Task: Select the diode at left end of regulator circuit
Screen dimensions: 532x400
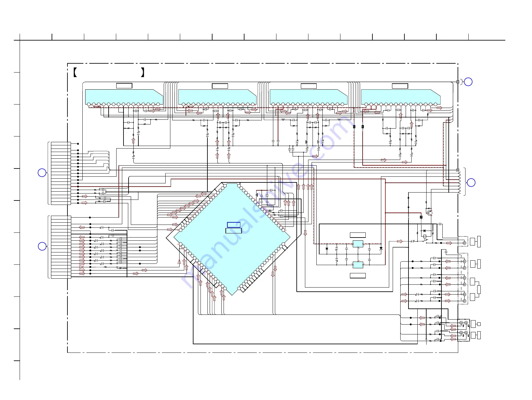Action: pyautogui.click(x=327, y=249)
